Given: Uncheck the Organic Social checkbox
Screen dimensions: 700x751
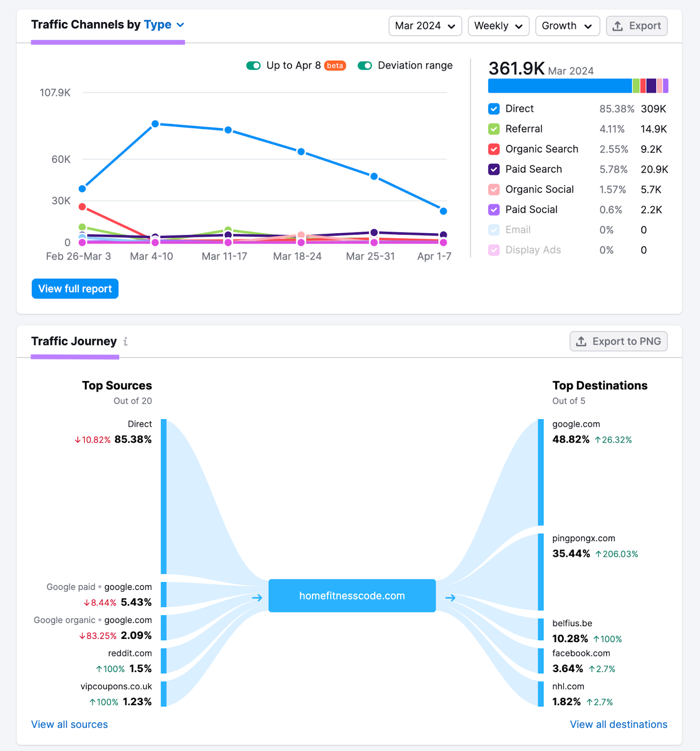Looking at the screenshot, I should tap(494, 190).
